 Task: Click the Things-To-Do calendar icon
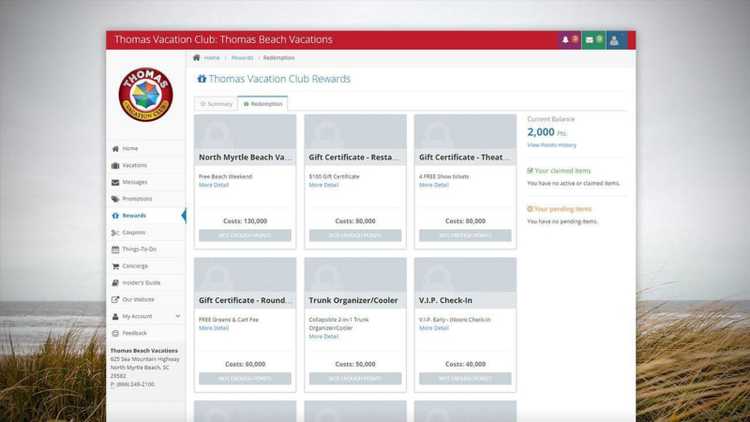(116, 249)
